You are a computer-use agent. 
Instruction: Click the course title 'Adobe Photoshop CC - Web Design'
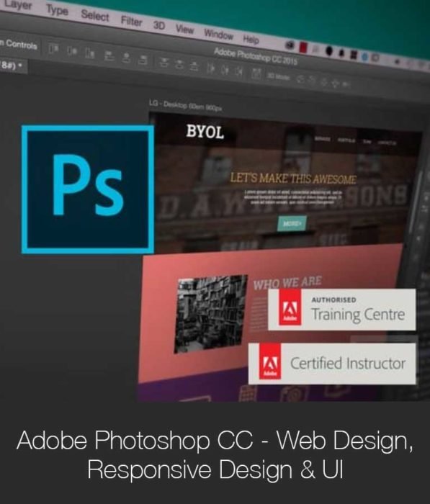(215, 440)
